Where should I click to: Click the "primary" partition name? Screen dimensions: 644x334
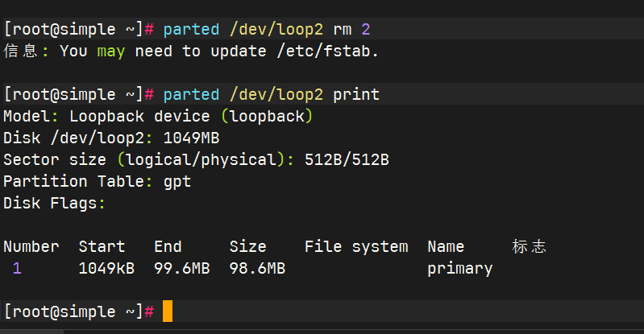[x=459, y=268]
